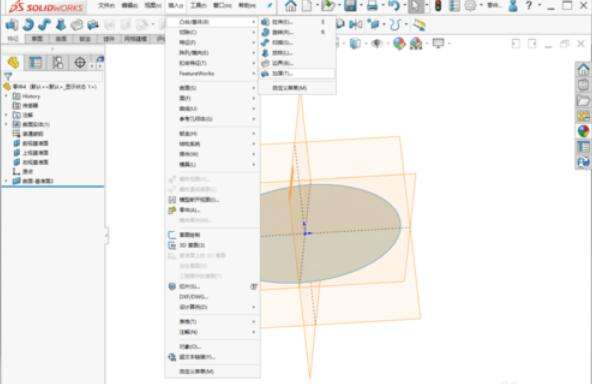
Task: Open the DimXpertManager crosshair tab
Action: (x=80, y=62)
